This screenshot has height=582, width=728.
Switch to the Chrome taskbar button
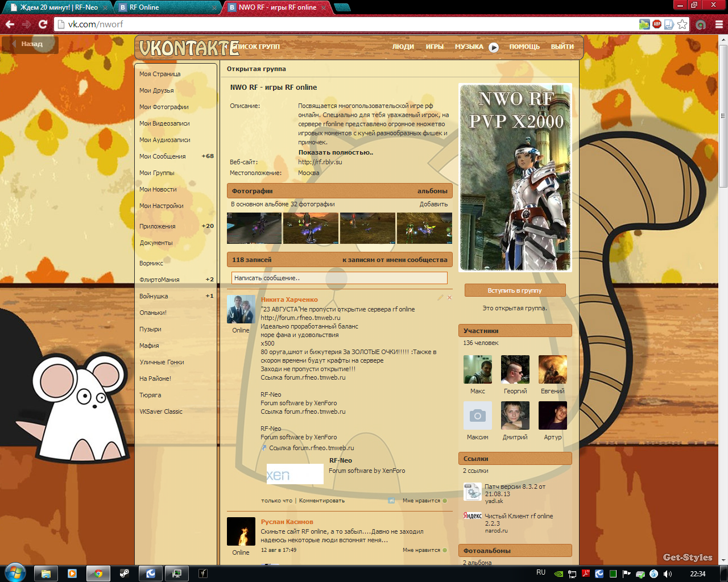(x=98, y=573)
